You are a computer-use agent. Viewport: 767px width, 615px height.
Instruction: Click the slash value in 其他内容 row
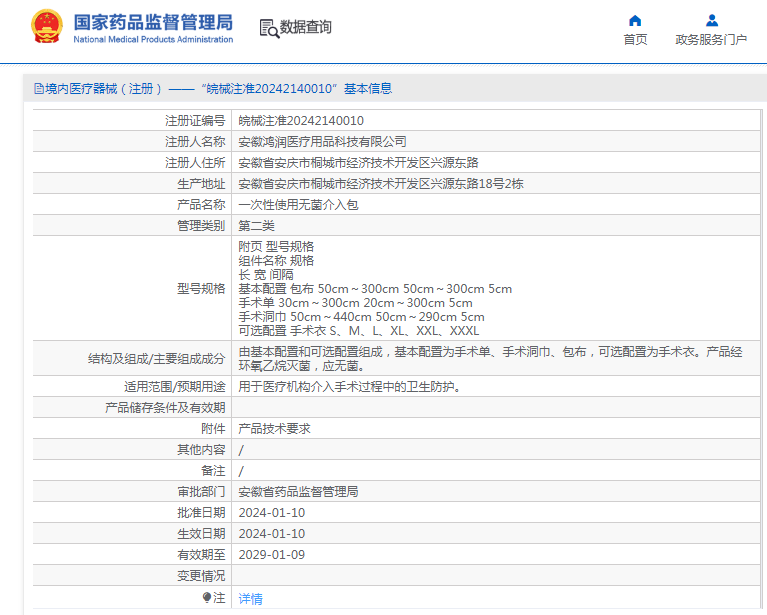(241, 450)
